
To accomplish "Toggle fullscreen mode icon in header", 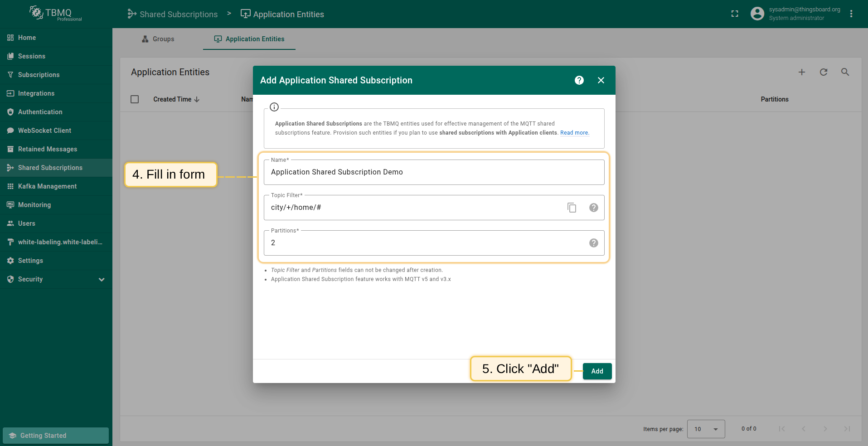I will [735, 14].
